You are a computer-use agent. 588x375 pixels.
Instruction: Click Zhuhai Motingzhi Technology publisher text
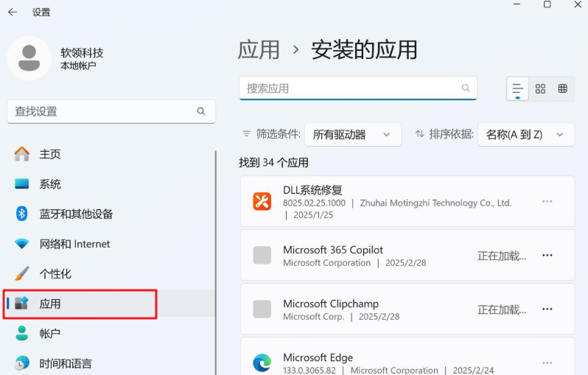(435, 203)
